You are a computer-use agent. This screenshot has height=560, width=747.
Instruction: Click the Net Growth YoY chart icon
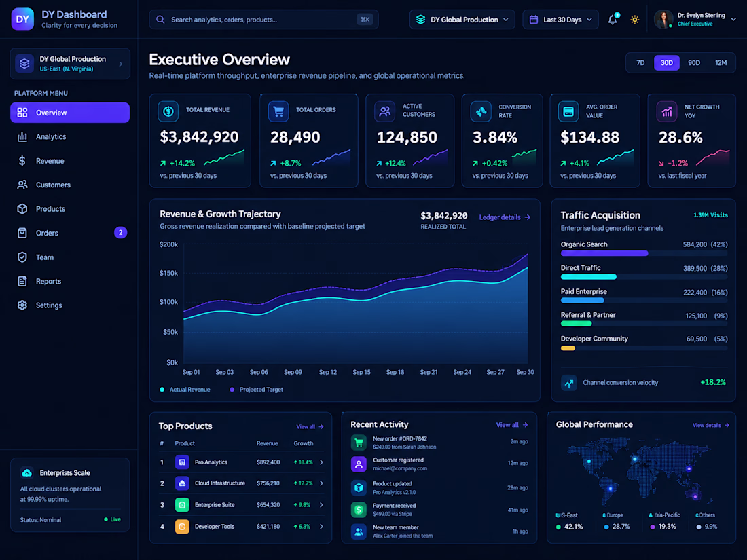666,111
